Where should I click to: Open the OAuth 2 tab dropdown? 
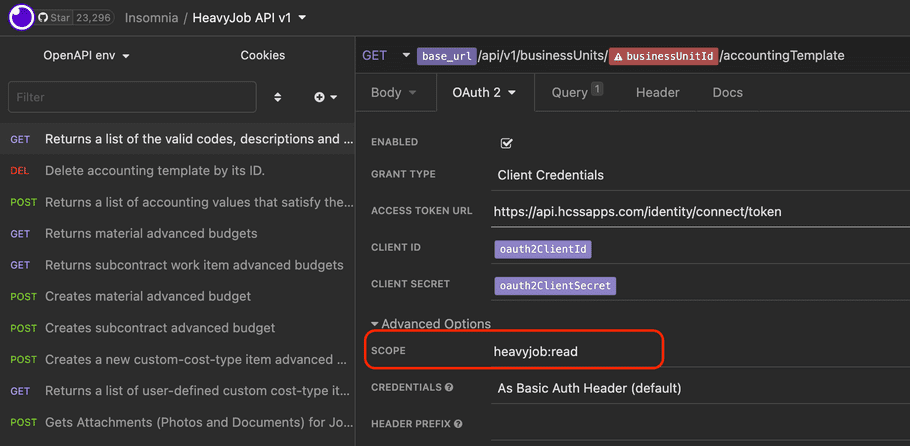coord(485,92)
